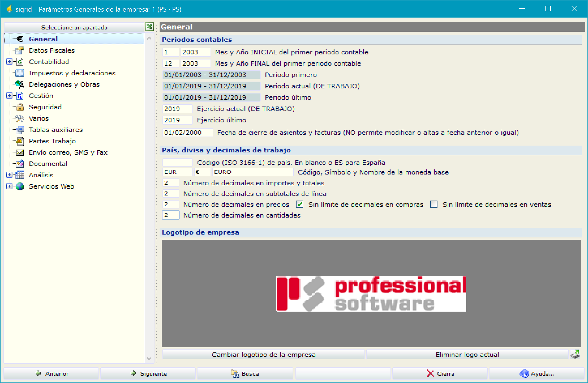Screen dimensions: 588x383
Task: Click the Fecha de cierre date field
Action: pos(188,133)
